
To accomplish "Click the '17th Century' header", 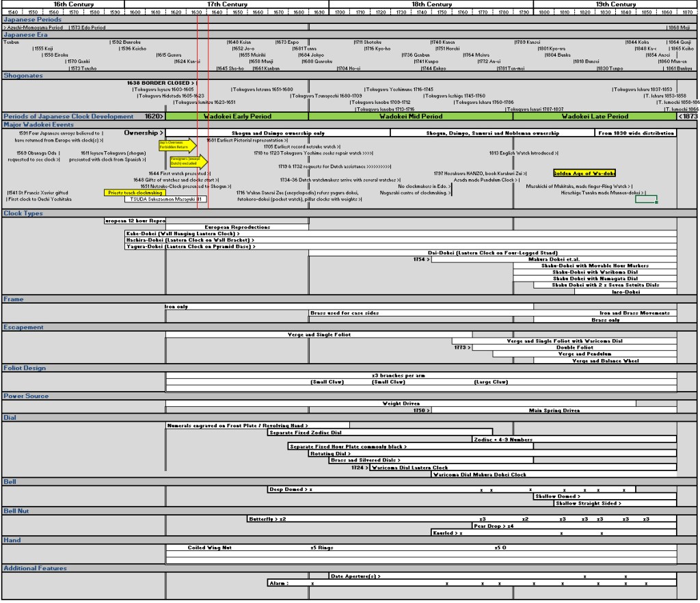I will (227, 4).
